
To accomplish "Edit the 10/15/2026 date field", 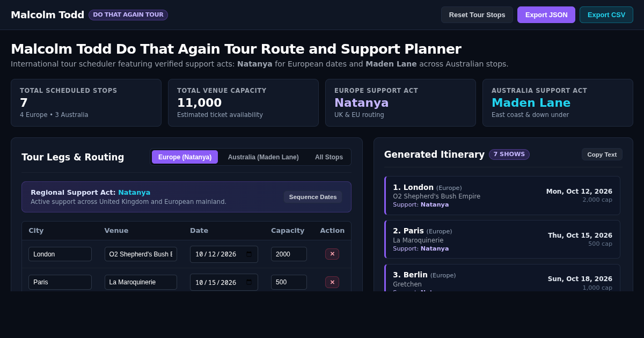I will click(x=224, y=282).
